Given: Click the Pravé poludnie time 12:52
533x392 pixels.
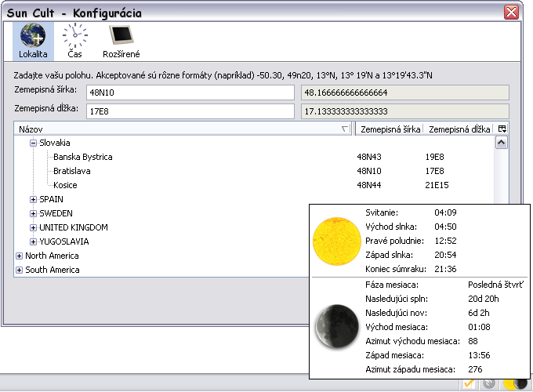Looking at the screenshot, I should click(445, 241).
